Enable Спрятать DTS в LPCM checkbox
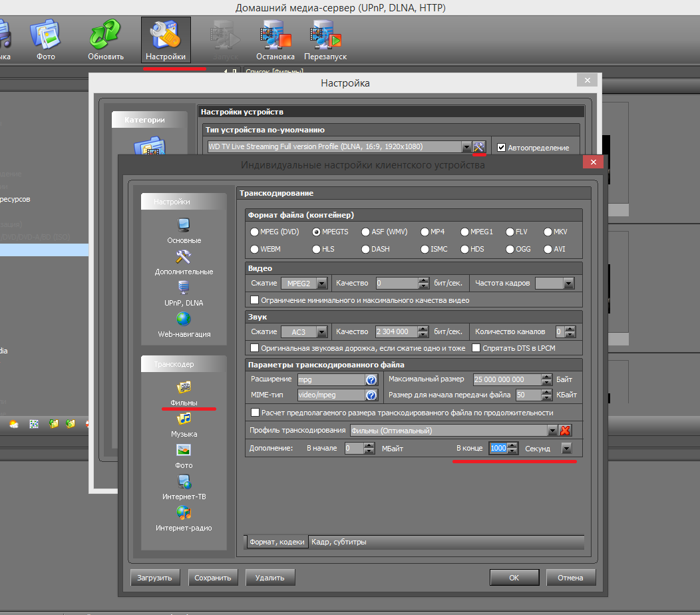700x615 pixels. [x=476, y=348]
